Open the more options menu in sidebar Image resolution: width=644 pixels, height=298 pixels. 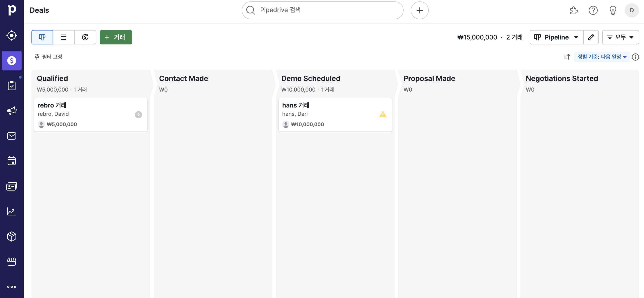click(11, 287)
